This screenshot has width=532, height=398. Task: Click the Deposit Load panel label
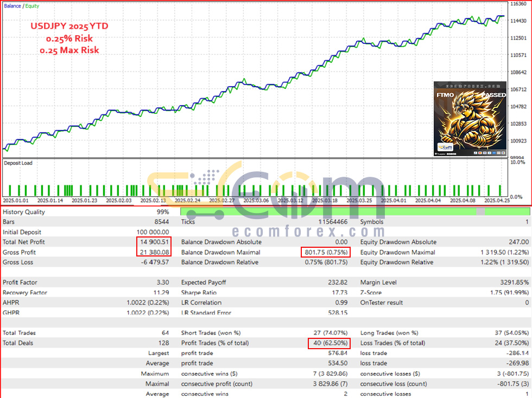pyautogui.click(x=18, y=163)
